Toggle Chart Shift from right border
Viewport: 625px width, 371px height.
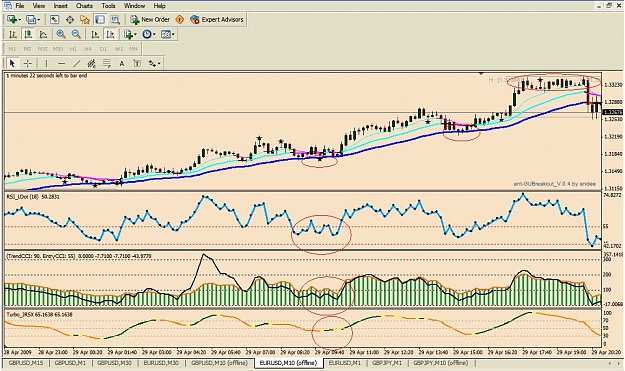click(x=110, y=34)
